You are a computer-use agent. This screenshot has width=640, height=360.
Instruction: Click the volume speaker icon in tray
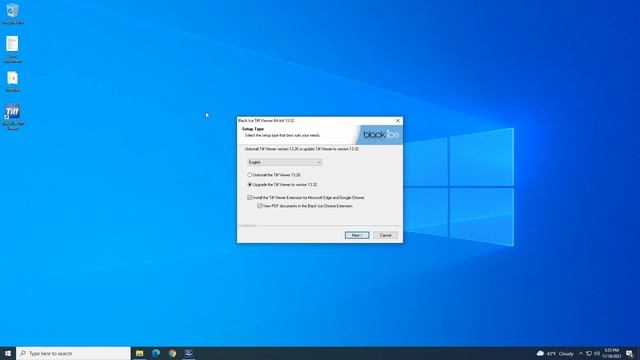pyautogui.click(x=597, y=353)
